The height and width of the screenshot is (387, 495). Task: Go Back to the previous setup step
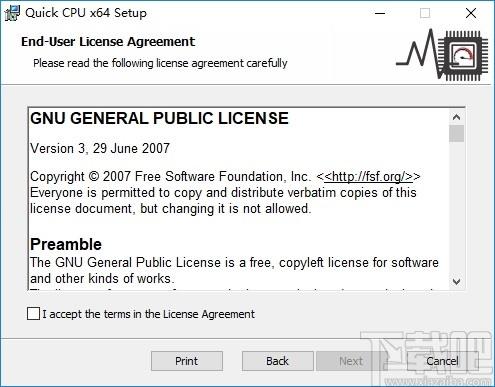277,361
